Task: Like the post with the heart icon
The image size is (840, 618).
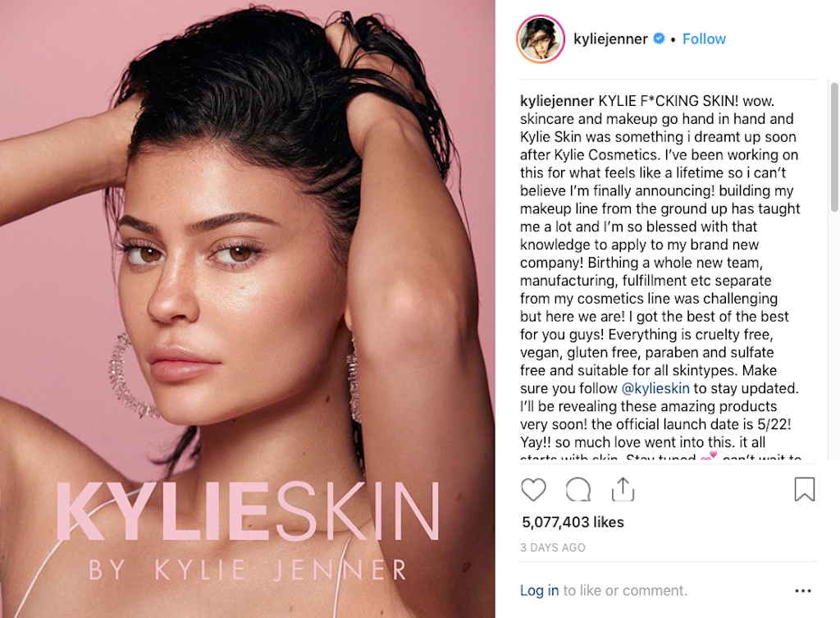Action: point(533,489)
